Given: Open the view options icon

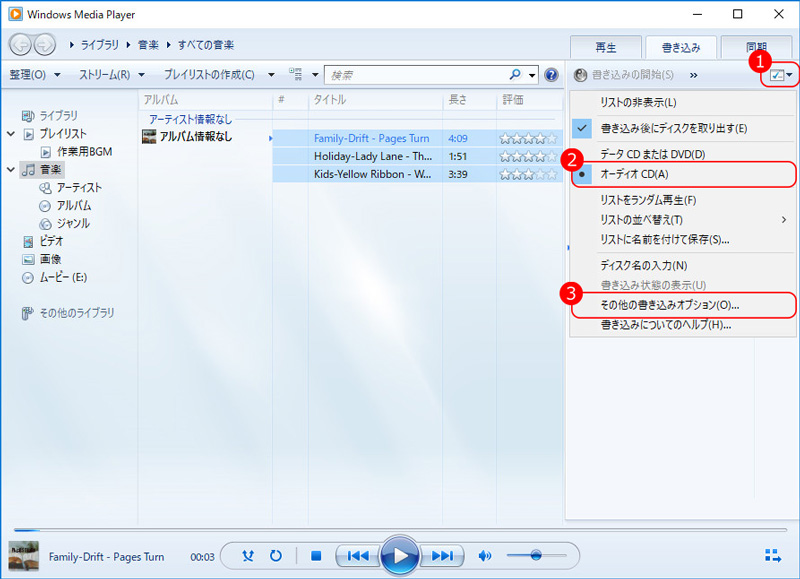Looking at the screenshot, I should [295, 74].
